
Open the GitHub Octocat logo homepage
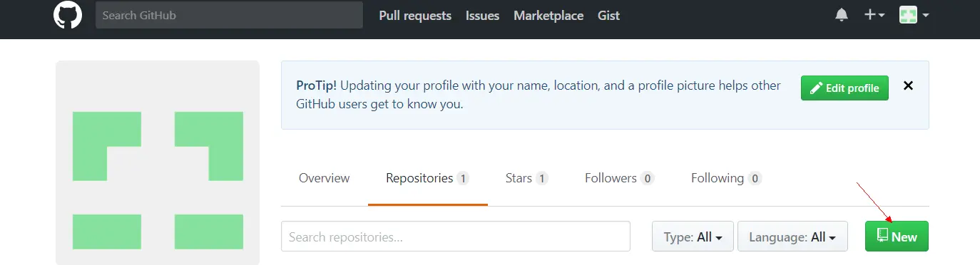tap(68, 15)
